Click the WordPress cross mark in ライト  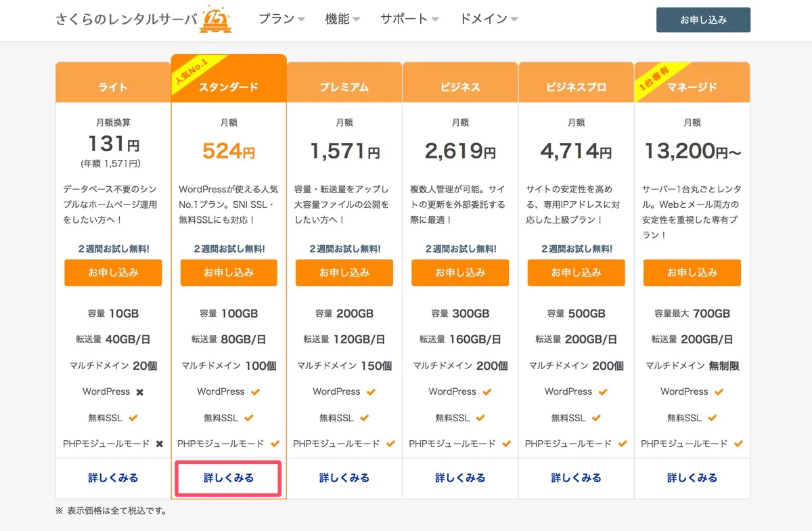click(140, 392)
